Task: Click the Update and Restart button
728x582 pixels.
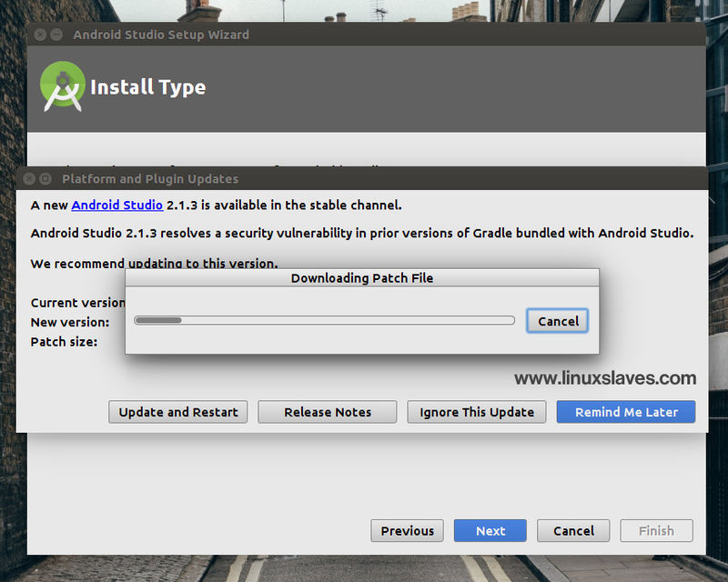Action: pyautogui.click(x=177, y=412)
